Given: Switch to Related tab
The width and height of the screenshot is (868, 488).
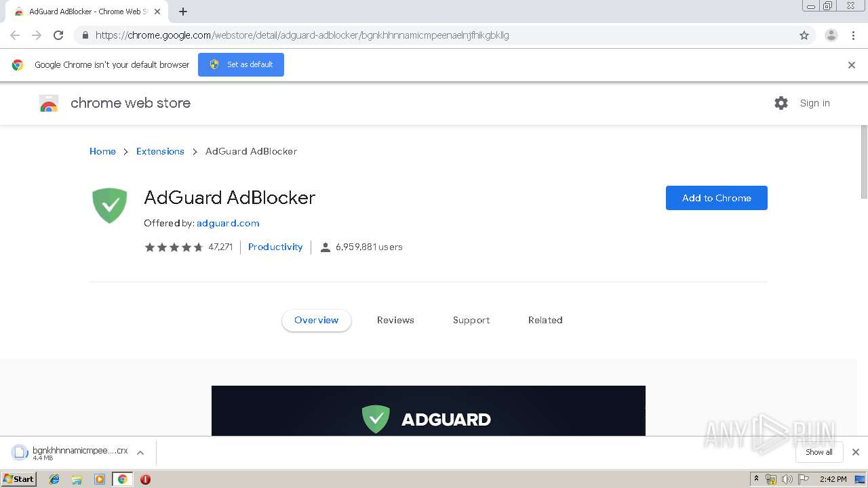Looking at the screenshot, I should pos(545,320).
